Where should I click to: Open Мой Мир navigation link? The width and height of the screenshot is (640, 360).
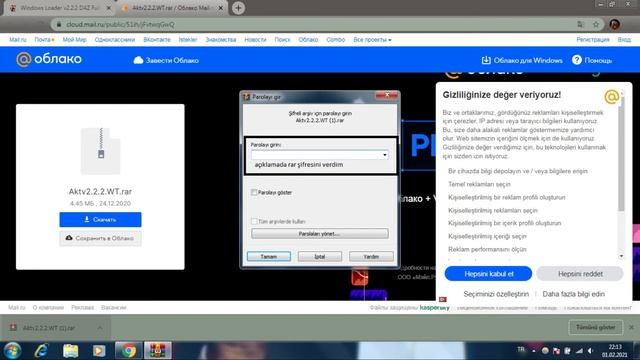point(74,40)
